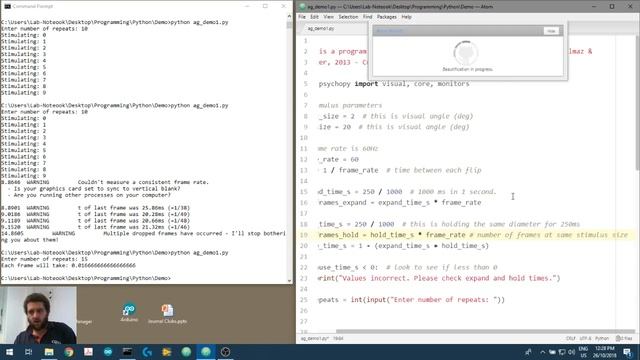Click the network tray icon
The width and height of the screenshot is (640, 360).
pyautogui.click(x=562, y=352)
